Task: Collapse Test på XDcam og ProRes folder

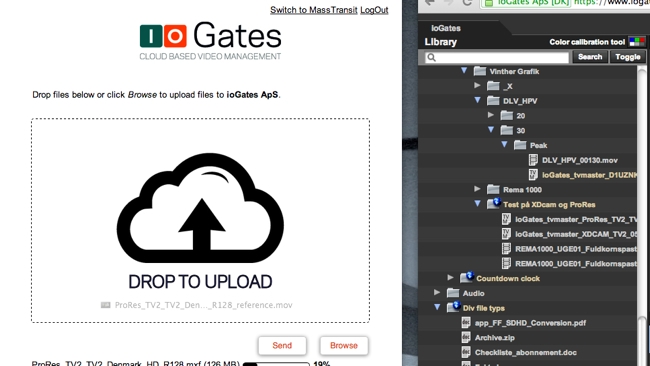Action: click(x=477, y=204)
